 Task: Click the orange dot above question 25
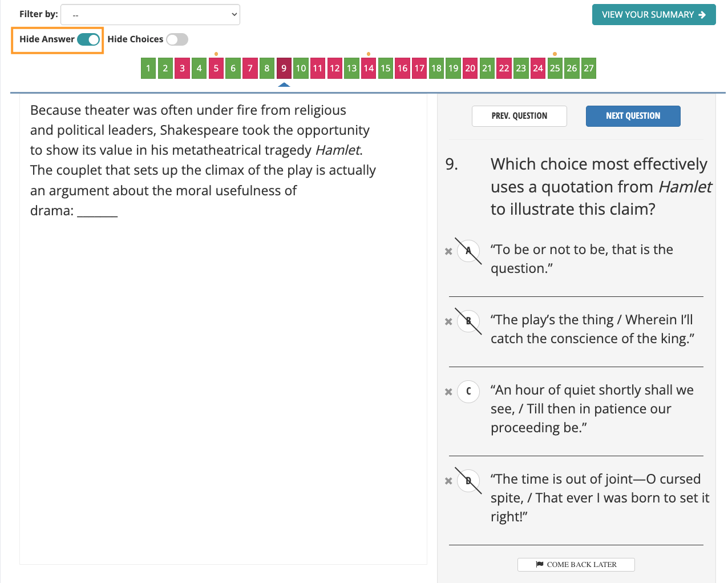(x=554, y=54)
